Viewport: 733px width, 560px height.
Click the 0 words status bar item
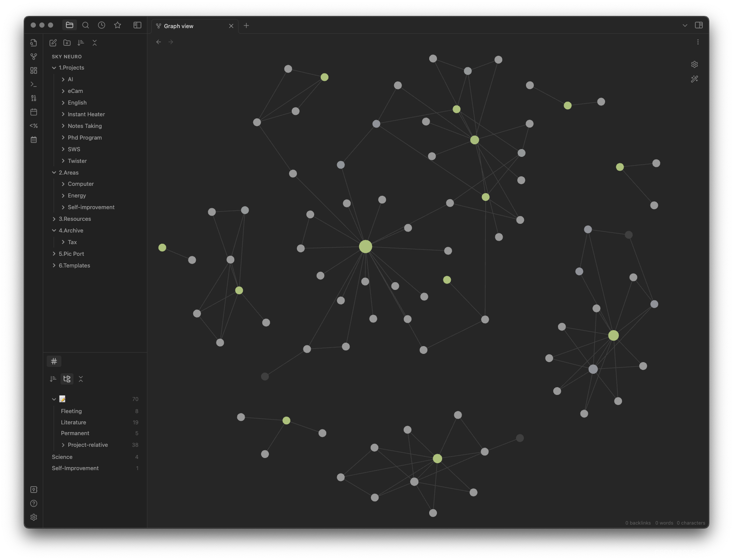point(664,523)
